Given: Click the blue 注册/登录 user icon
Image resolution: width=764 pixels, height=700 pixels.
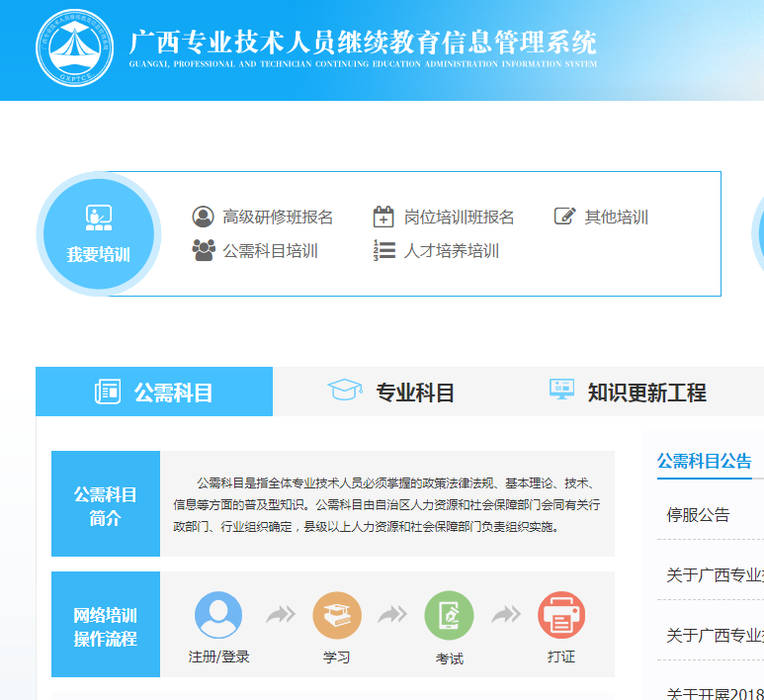Looking at the screenshot, I should [x=218, y=615].
